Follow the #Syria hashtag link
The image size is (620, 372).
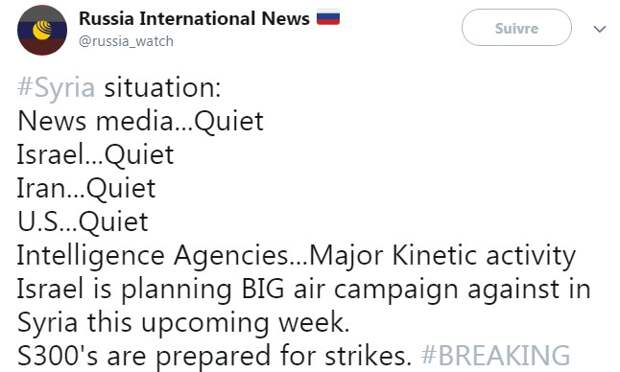click(x=56, y=88)
